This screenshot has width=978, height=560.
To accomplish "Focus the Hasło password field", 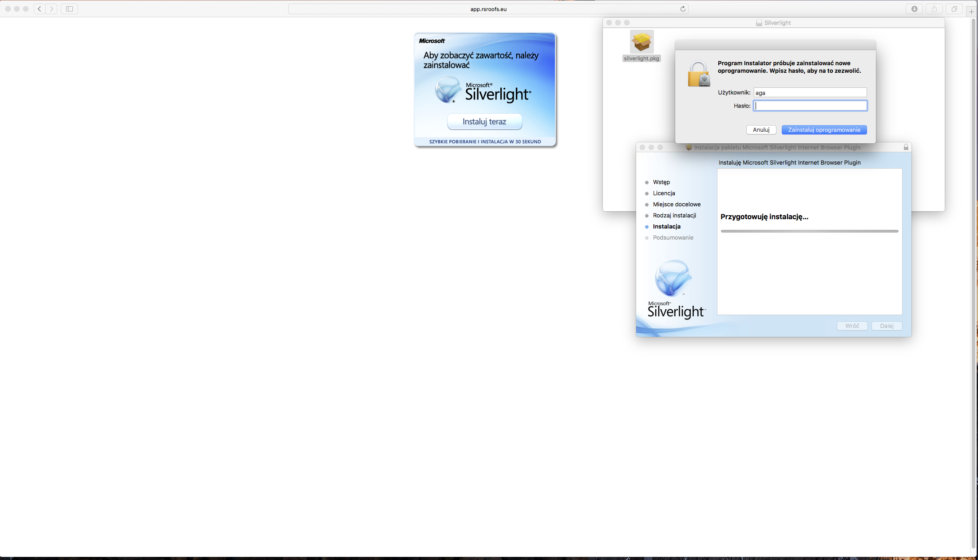I will pos(810,106).
